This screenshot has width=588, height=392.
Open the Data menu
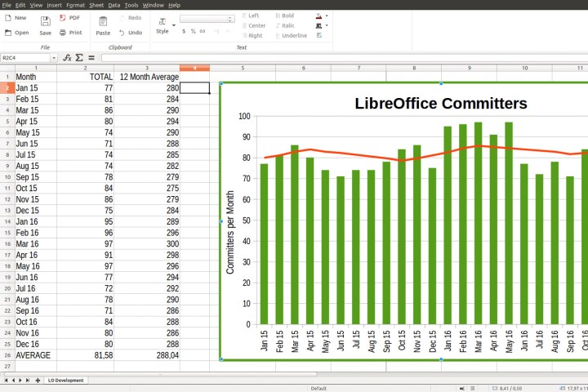[x=114, y=5]
